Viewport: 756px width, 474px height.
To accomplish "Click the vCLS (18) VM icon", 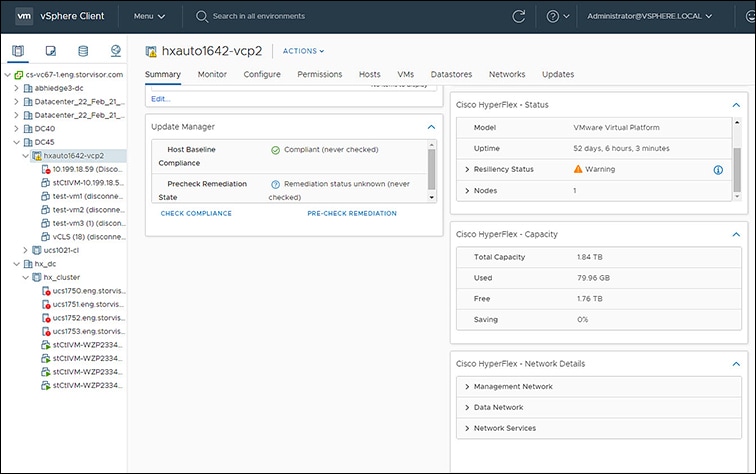I will pos(45,237).
